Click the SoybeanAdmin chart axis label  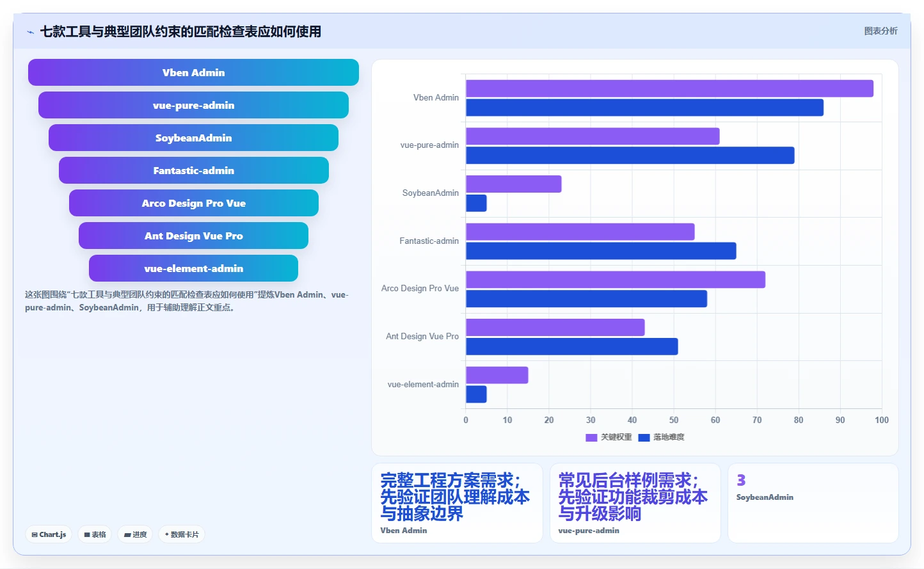431,193
